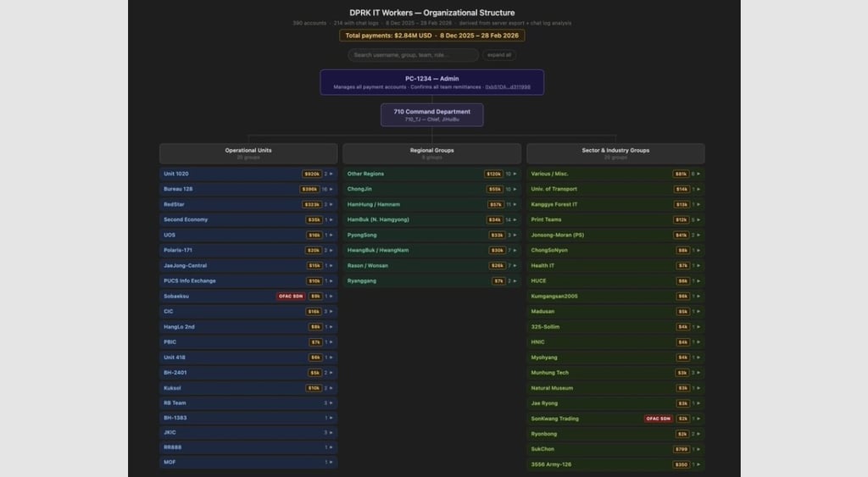
Task: Select the PC-1234 Admin node
Action: (x=431, y=82)
